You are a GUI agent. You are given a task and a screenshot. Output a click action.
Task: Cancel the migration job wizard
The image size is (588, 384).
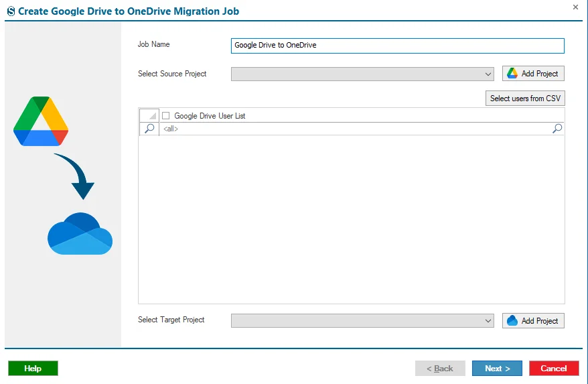click(554, 368)
